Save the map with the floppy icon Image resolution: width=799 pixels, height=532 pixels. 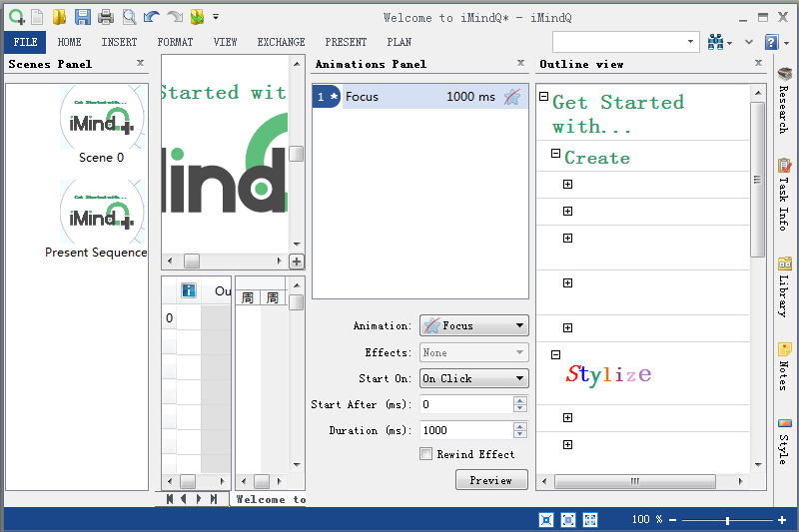click(x=83, y=17)
